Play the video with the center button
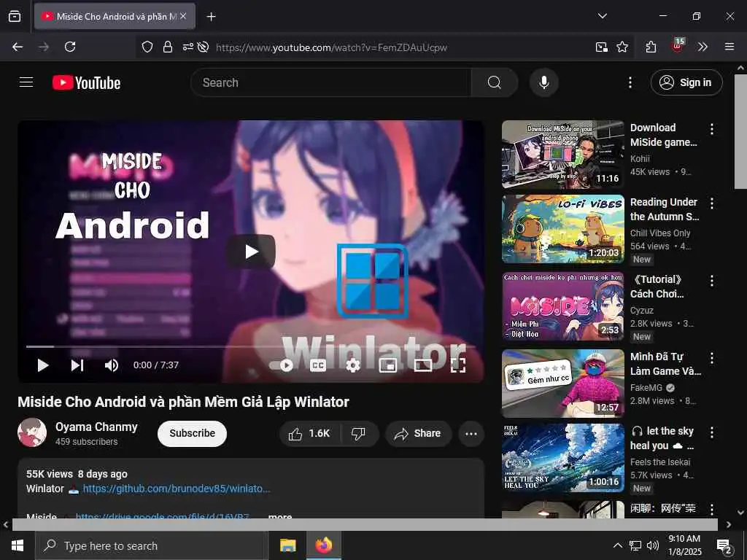 coord(251,251)
